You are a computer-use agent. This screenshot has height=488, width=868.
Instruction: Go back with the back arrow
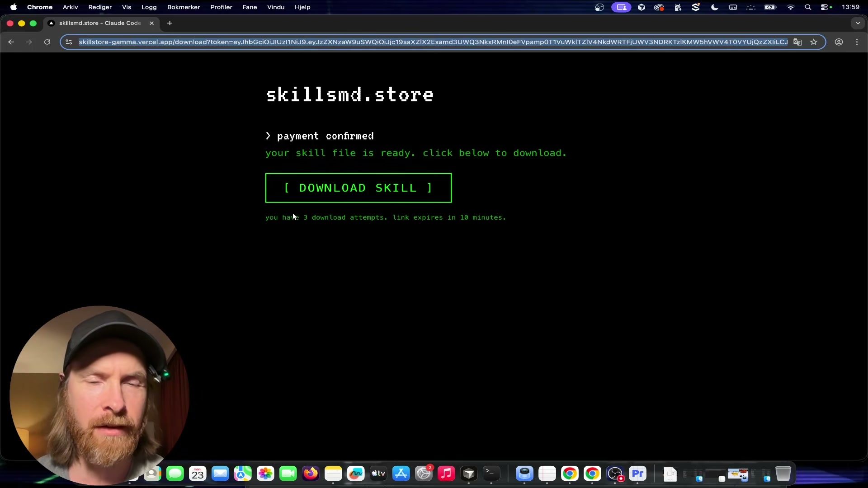coord(11,42)
